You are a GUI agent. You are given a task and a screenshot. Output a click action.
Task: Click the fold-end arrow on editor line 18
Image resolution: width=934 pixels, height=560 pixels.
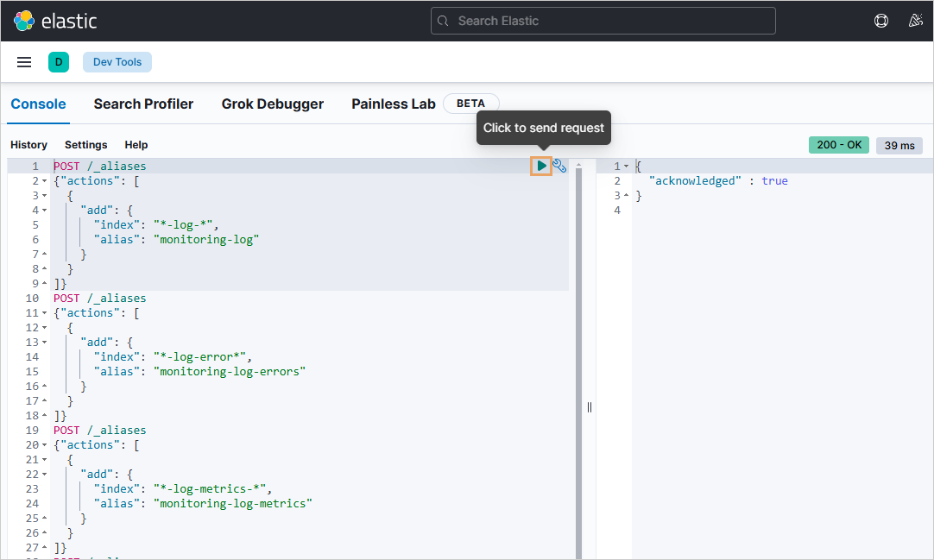click(45, 415)
